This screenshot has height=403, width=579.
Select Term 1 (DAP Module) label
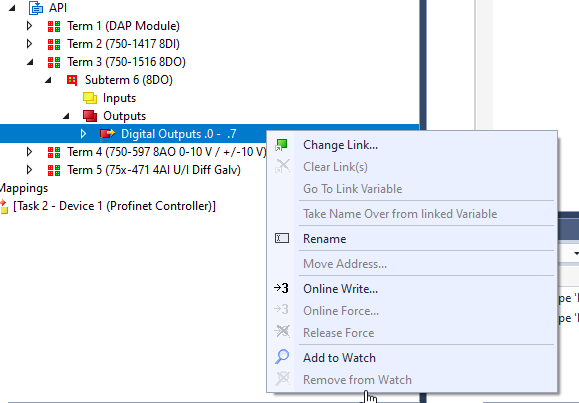click(123, 26)
